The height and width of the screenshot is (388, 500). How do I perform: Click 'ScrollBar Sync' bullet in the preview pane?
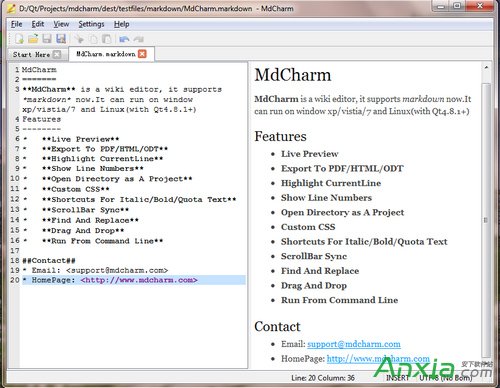point(314,256)
